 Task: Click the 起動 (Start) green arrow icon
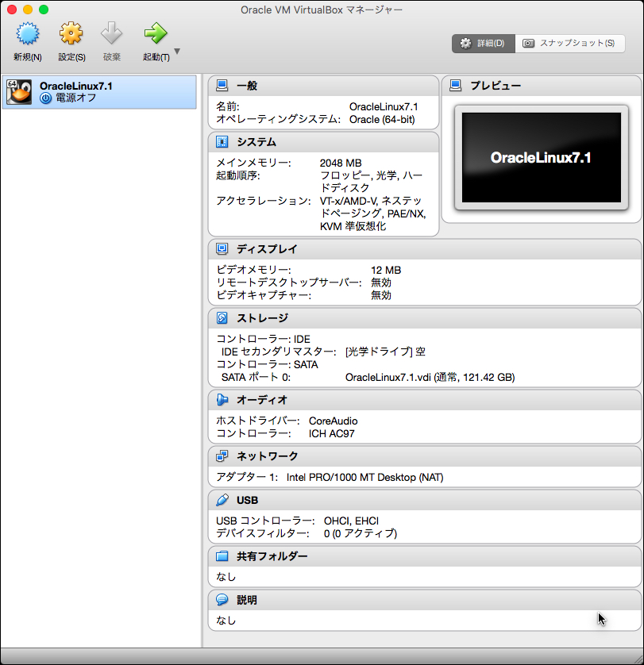(x=156, y=34)
